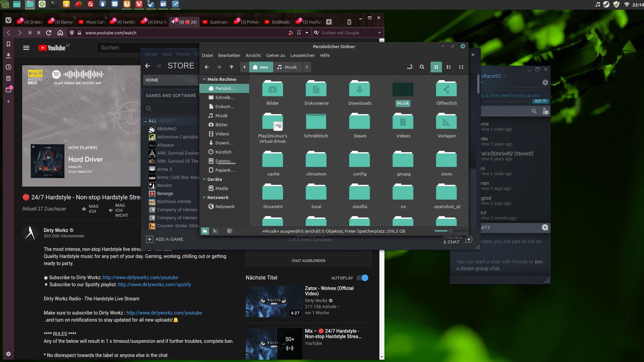Open the Bilder folder

point(273,93)
